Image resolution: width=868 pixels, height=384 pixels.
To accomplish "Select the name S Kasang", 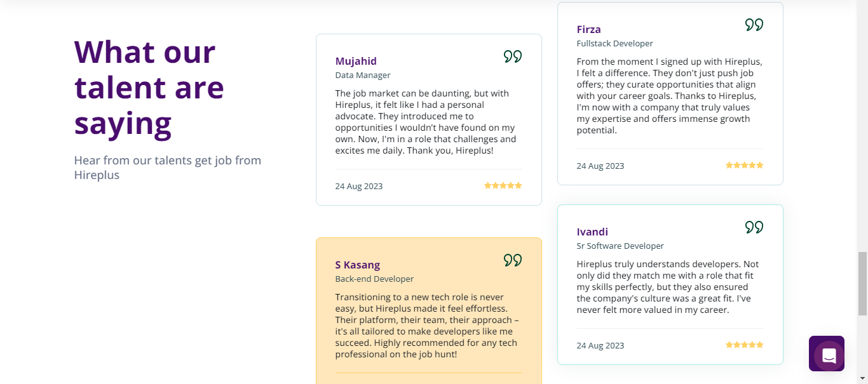I will coord(357,265).
